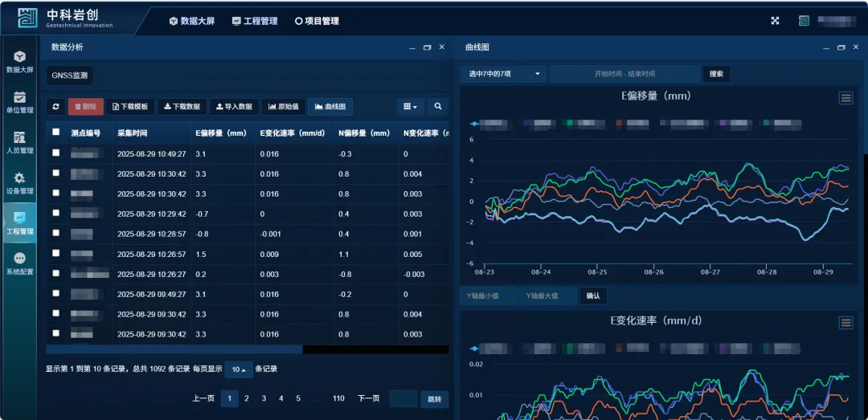Click Y轴最大值 input field
The image size is (868, 420).
[x=548, y=296]
